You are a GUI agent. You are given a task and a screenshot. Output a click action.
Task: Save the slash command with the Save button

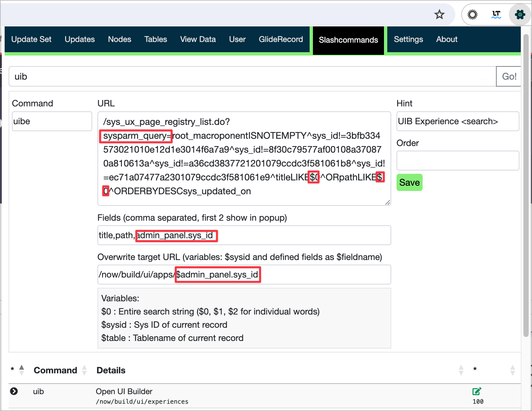[409, 182]
